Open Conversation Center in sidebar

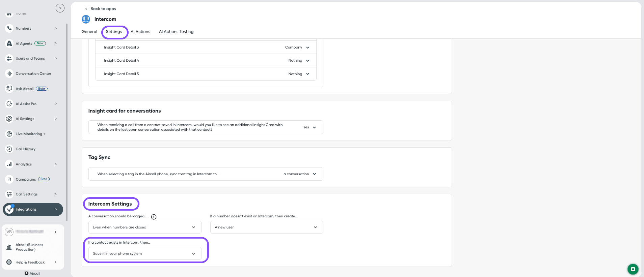click(33, 73)
